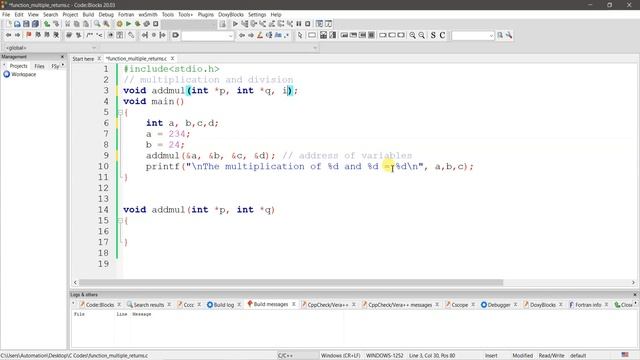Click the Redo icon

pyautogui.click(x=56, y=24)
